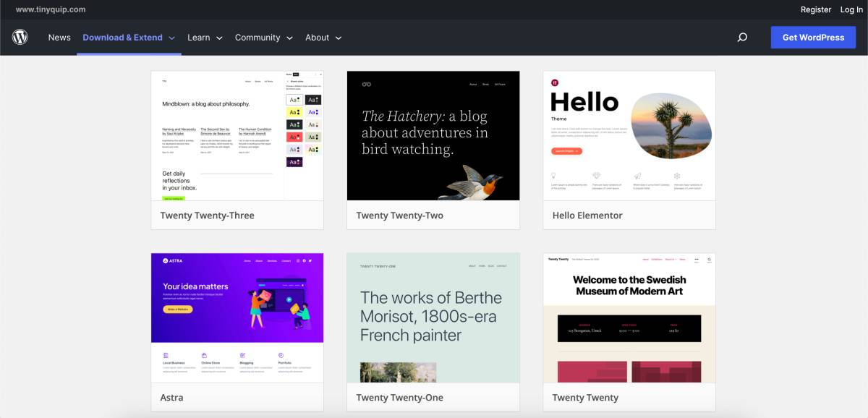Expand the Community dropdown menu
Screen dimensions: 868x418
point(258,37)
